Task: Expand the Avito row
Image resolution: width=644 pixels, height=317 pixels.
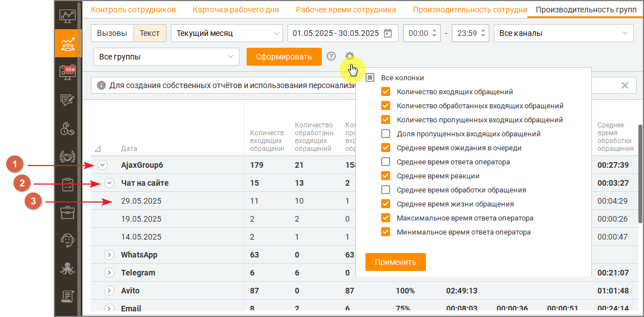Action: (109, 291)
